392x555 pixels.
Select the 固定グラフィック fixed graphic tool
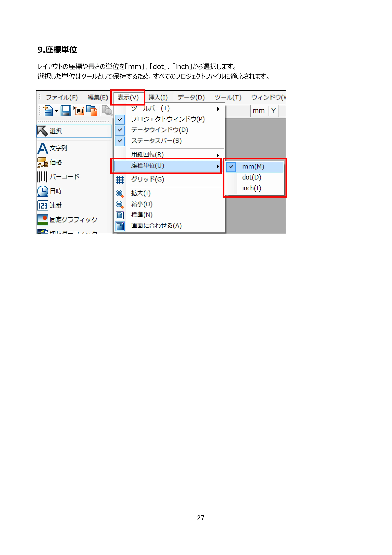pos(68,220)
